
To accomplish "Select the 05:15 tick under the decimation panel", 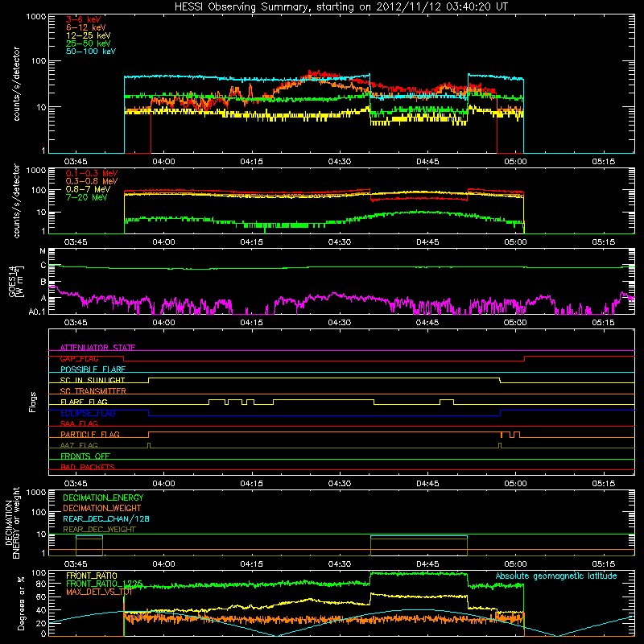I will tap(603, 564).
